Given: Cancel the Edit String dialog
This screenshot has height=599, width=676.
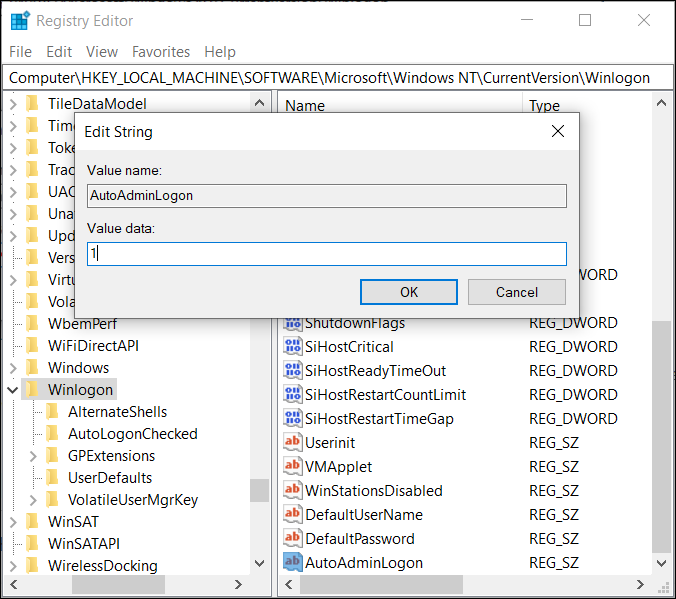Looking at the screenshot, I should pyautogui.click(x=517, y=292).
